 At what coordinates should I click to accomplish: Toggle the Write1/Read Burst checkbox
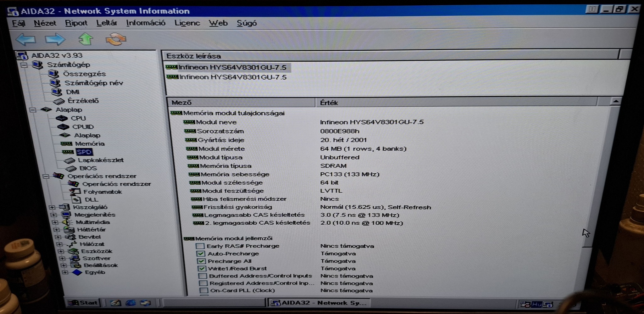point(202,269)
